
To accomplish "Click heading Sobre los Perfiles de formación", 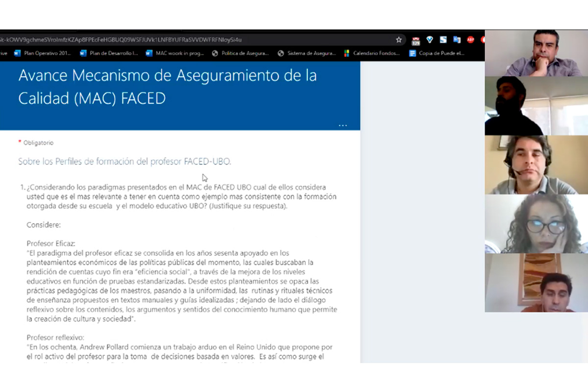I will tap(124, 161).
